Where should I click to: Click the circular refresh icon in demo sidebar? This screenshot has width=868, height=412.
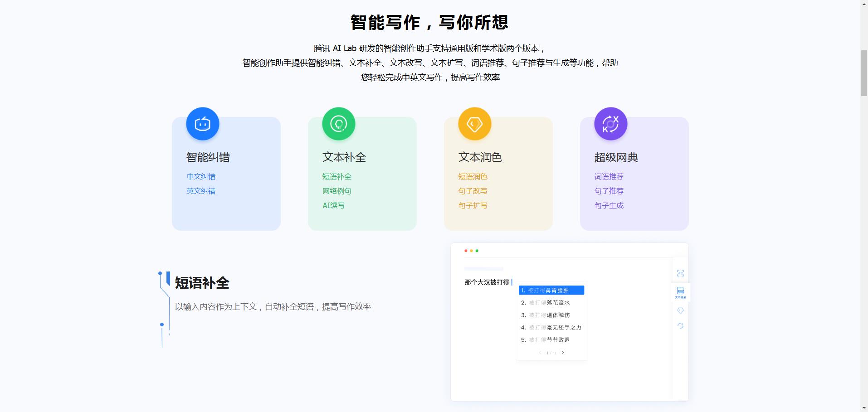point(680,325)
